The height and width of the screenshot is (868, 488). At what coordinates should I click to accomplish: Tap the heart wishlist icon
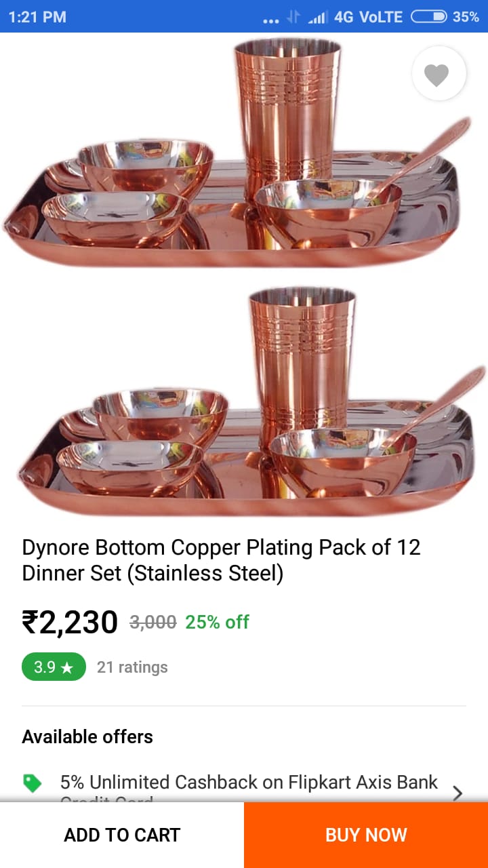[439, 73]
